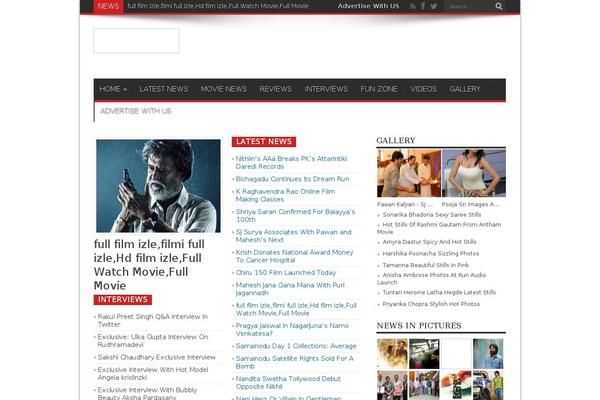Viewport: 600px width, 400px height.
Task: Open Harshika Poonacha Sizzling Photos
Action: [x=431, y=253]
